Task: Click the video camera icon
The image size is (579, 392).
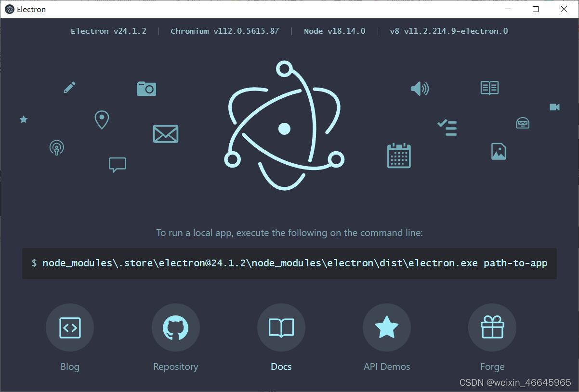Action: tap(554, 107)
